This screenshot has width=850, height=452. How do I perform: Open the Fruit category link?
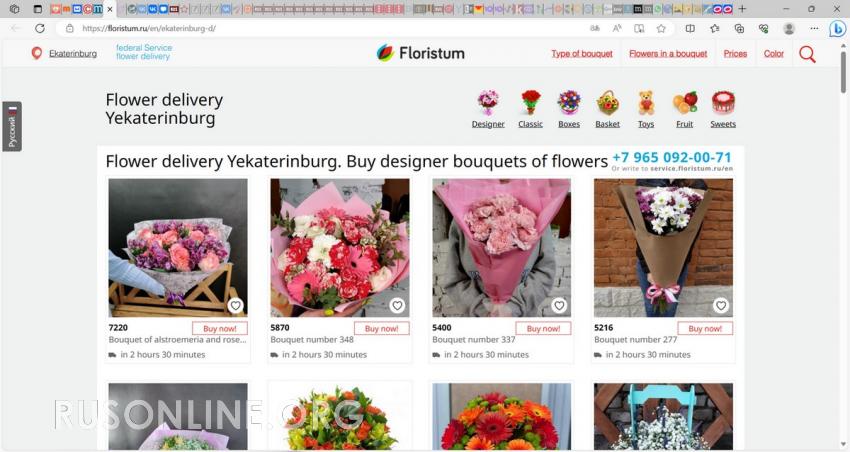pos(685,124)
